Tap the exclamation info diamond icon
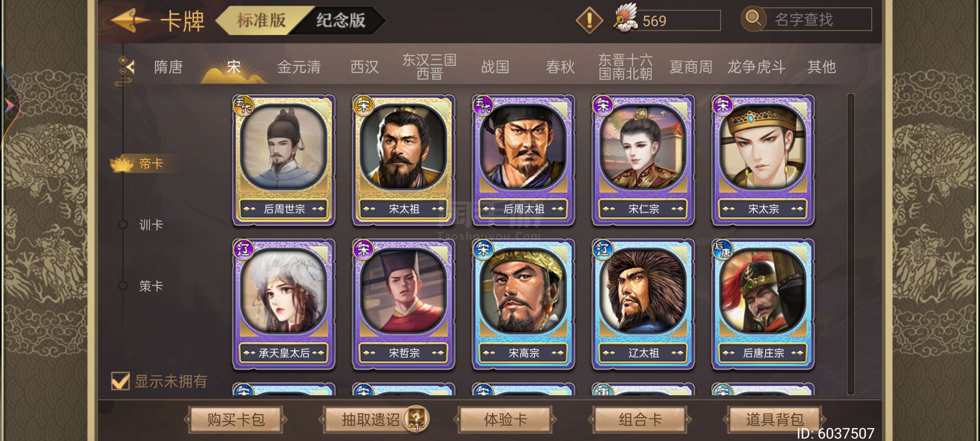 coord(589,20)
